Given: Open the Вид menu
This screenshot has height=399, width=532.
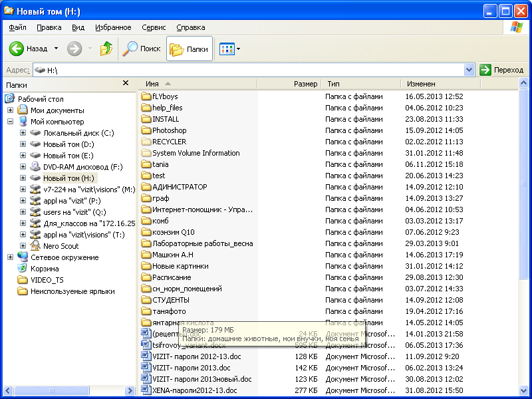Looking at the screenshot, I should point(78,27).
